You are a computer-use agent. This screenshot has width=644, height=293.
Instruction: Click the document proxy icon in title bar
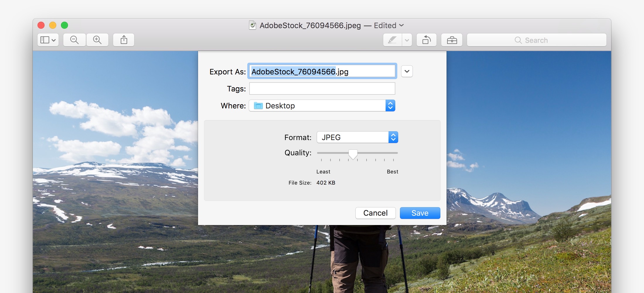click(x=252, y=25)
